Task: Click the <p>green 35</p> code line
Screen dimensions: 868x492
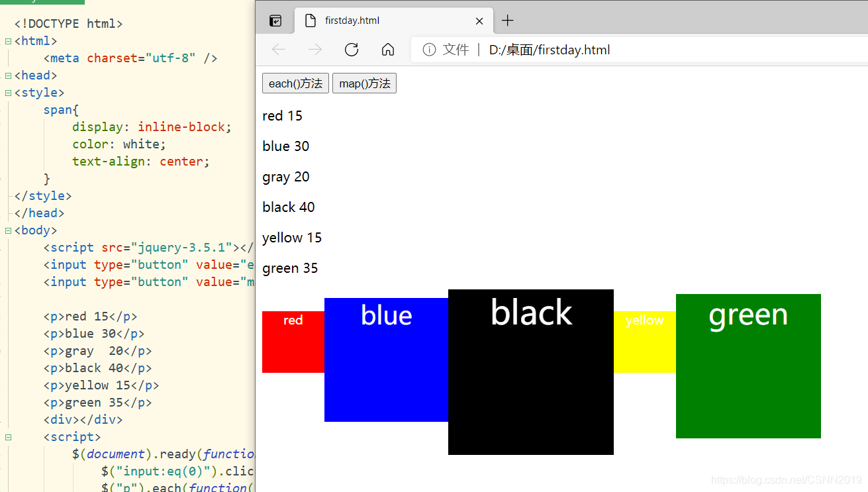Action: tap(98, 403)
